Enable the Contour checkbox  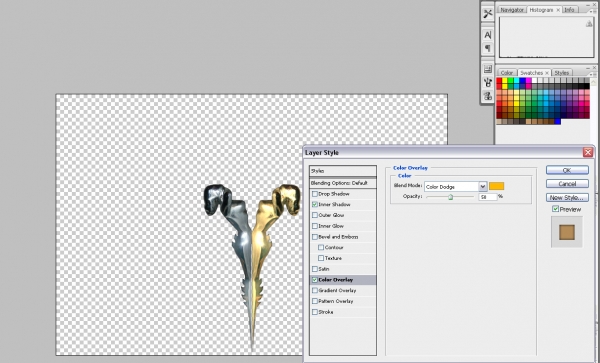[321, 247]
